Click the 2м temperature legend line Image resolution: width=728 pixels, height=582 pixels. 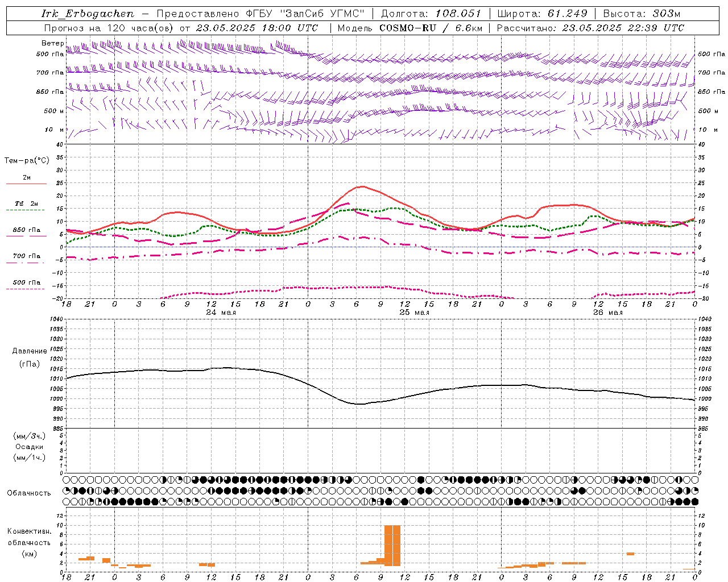tap(26, 184)
